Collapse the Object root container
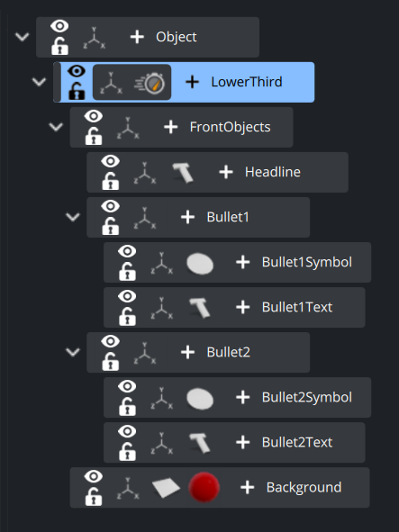Image resolution: width=399 pixels, height=532 pixels. coord(23,36)
